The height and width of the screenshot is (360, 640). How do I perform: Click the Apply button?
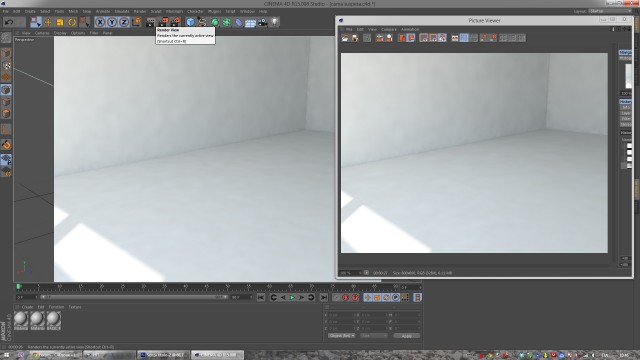pos(407,336)
